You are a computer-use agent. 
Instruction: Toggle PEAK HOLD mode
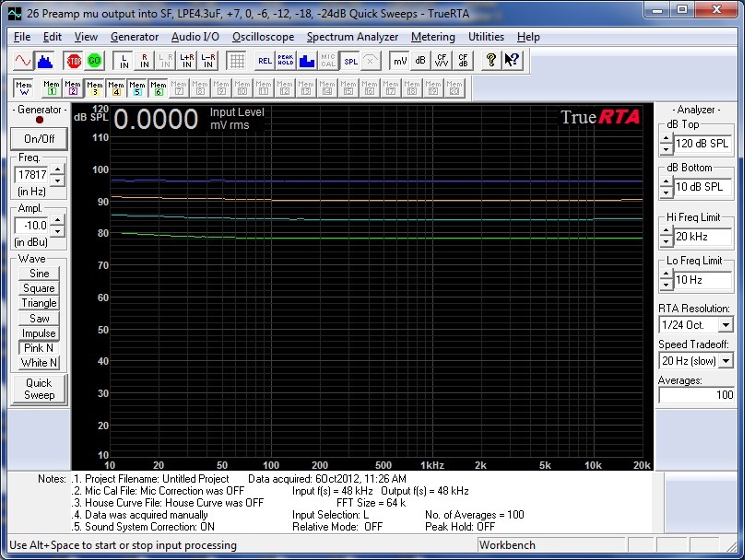click(286, 61)
